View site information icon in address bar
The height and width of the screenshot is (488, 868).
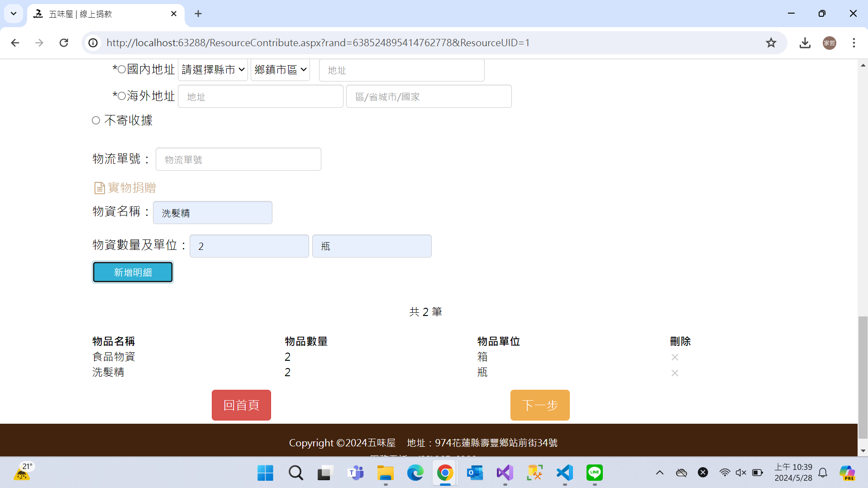[93, 43]
